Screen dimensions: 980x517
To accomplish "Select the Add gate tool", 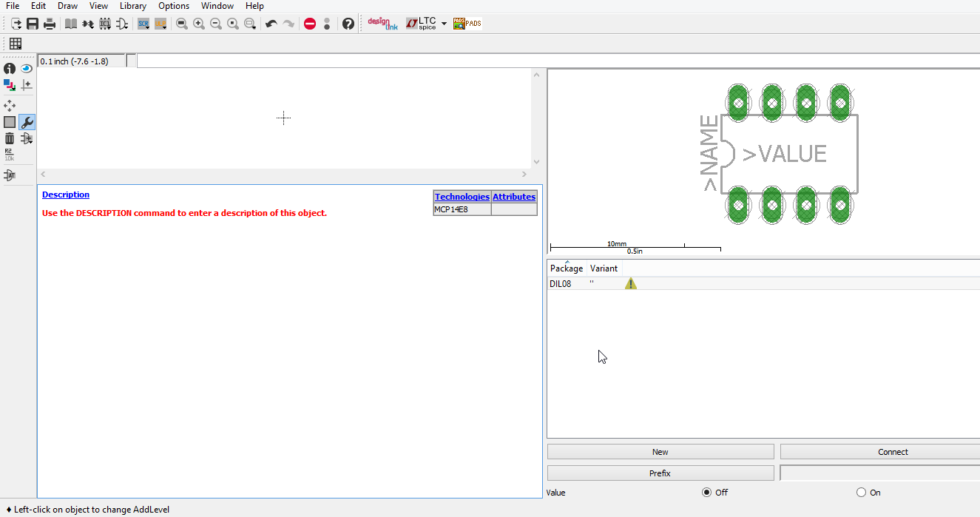I will tap(27, 138).
